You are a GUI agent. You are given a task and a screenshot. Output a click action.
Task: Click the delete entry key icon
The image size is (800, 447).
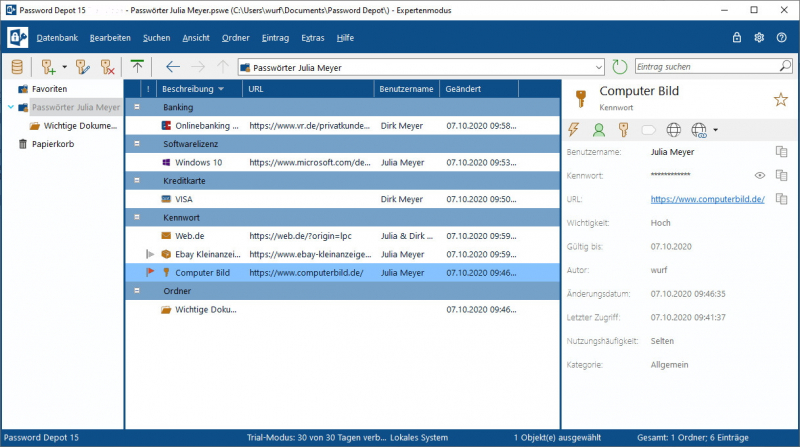[x=106, y=67]
